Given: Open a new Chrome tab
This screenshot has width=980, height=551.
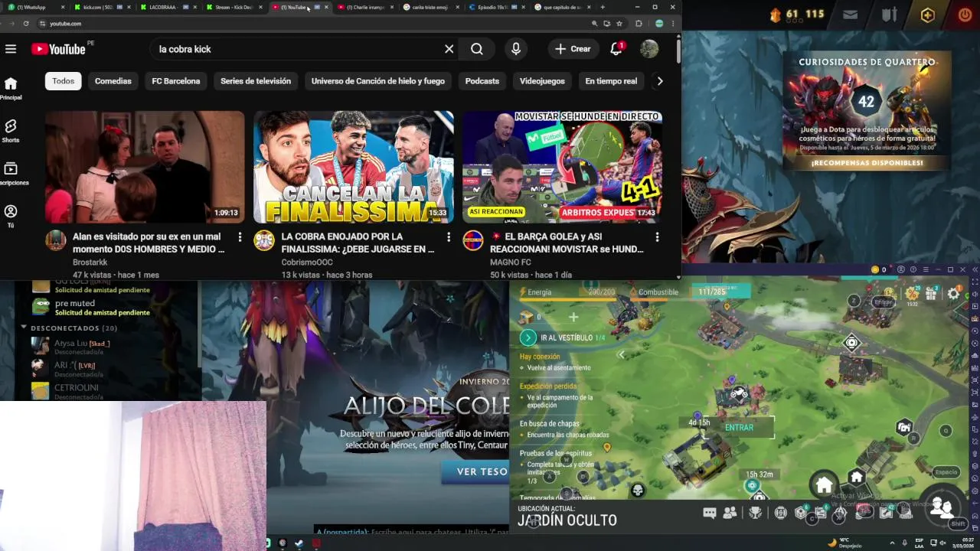Looking at the screenshot, I should pyautogui.click(x=603, y=7).
